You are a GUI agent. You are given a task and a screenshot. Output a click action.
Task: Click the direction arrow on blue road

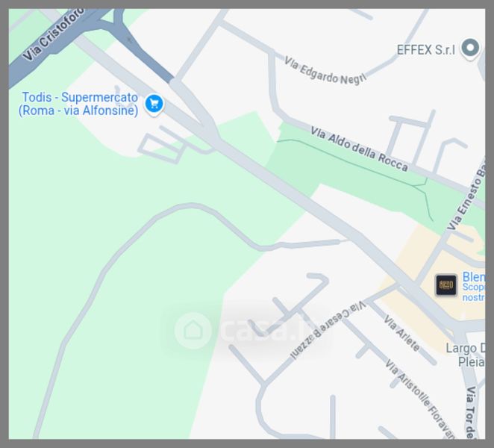point(130,40)
